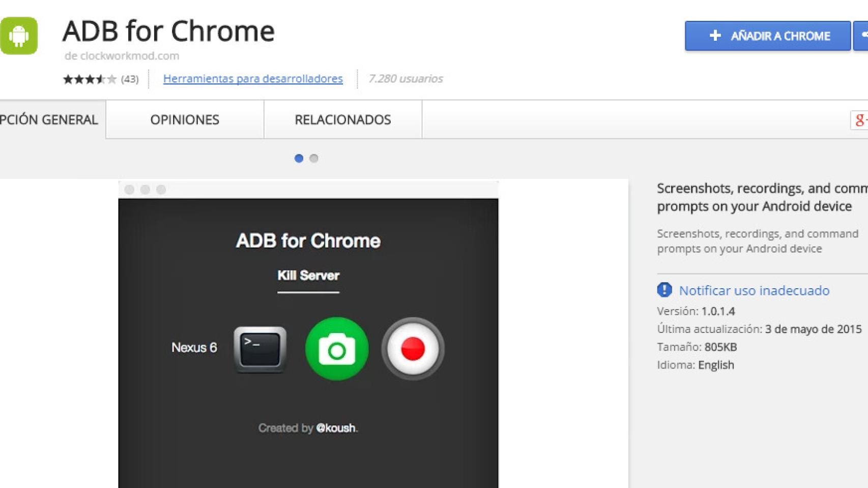Open Herramientas para desarrolladores category link
This screenshot has height=488, width=868.
(253, 79)
